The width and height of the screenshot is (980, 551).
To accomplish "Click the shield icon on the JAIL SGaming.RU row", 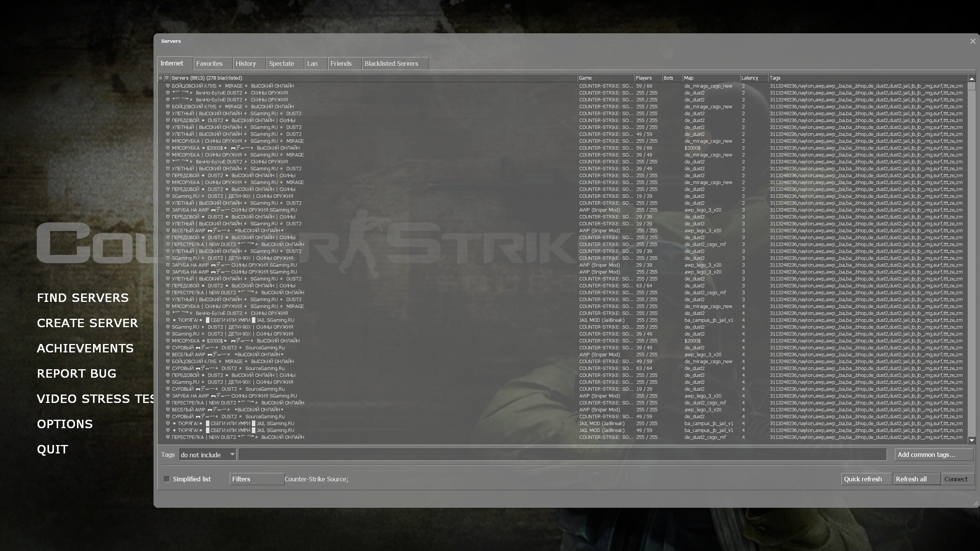I will [x=168, y=320].
